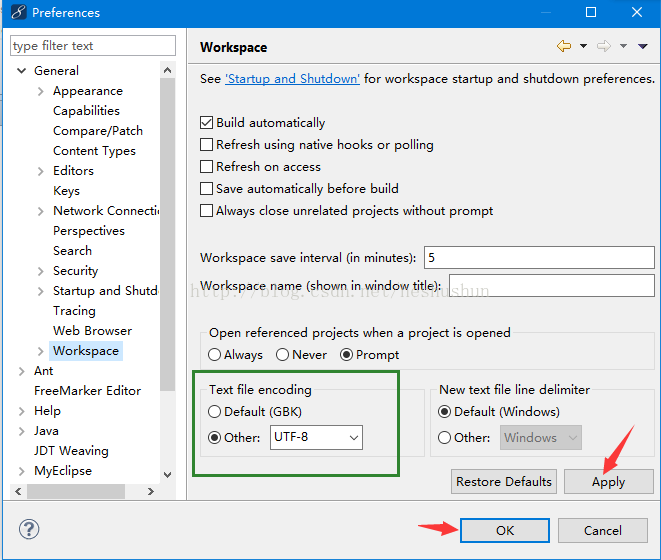Expand the Editors tree node
661x560 pixels.
pos(40,171)
